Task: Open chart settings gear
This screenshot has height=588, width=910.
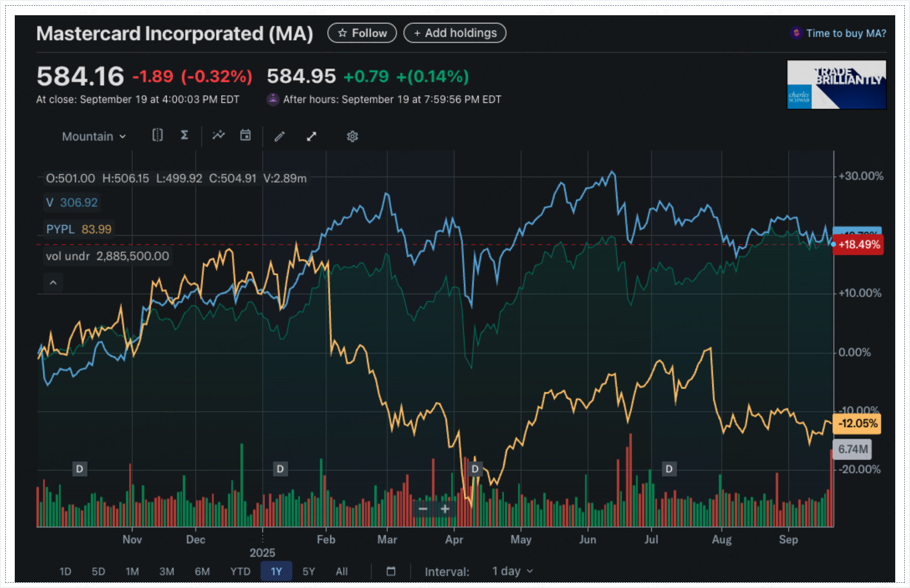Action: point(352,137)
